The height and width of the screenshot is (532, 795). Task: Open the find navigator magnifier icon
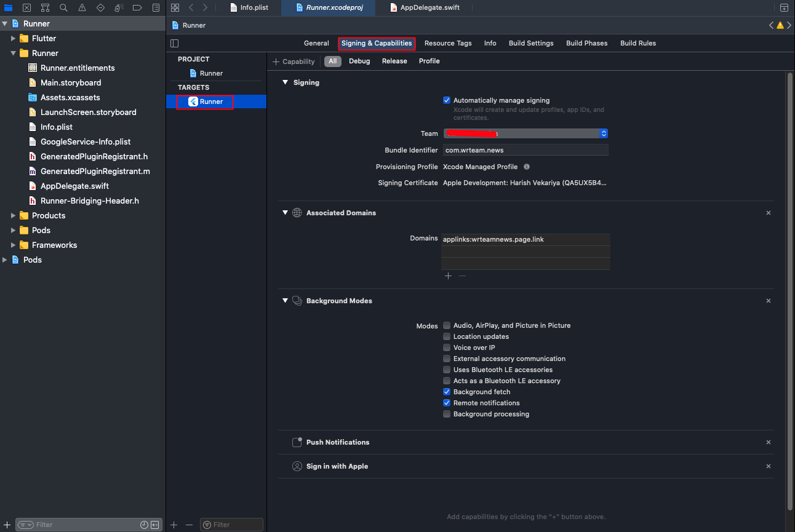point(63,8)
